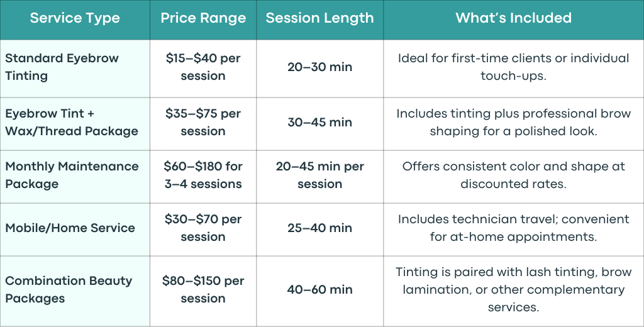Click the $15–$40 per session price
The width and height of the screenshot is (644, 327).
tap(203, 67)
